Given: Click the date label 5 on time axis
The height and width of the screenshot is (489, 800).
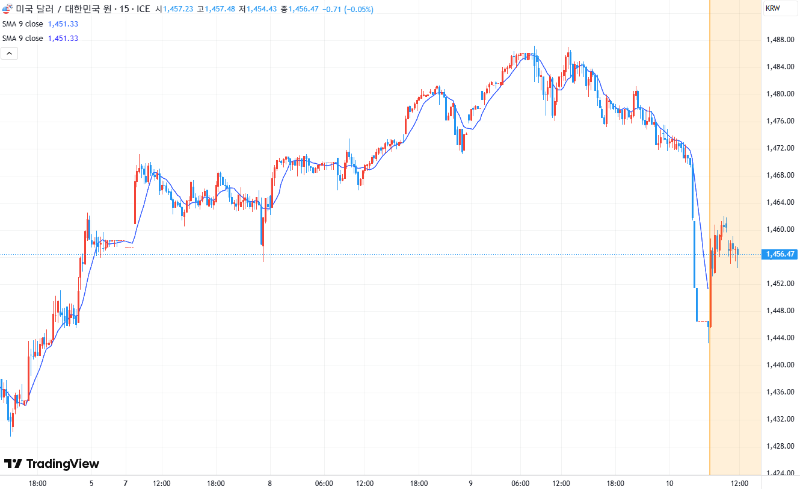Looking at the screenshot, I should click(x=91, y=483).
